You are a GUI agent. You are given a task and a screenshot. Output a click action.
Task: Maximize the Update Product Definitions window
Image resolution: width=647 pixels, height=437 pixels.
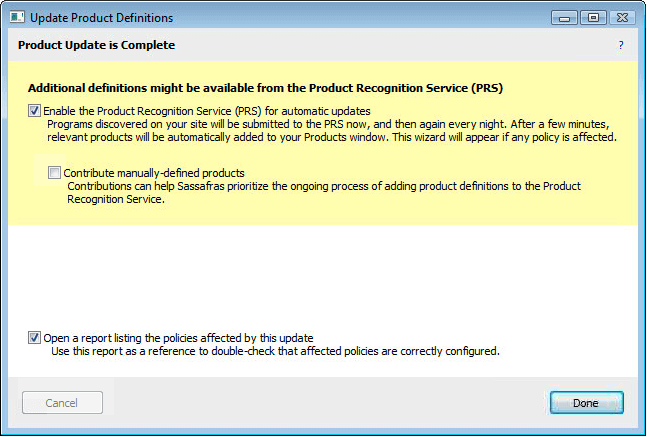click(x=592, y=17)
